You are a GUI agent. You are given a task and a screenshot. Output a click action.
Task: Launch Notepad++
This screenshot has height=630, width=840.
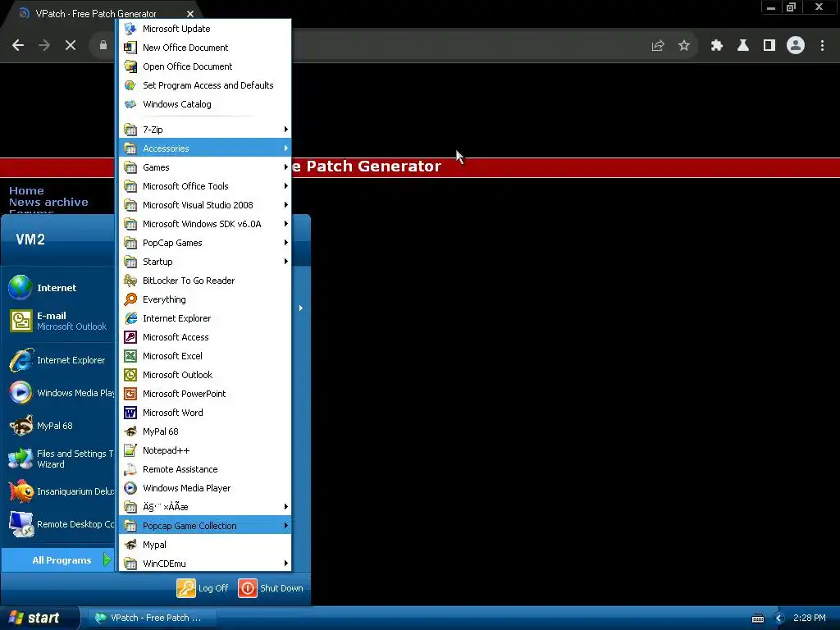[205, 450]
